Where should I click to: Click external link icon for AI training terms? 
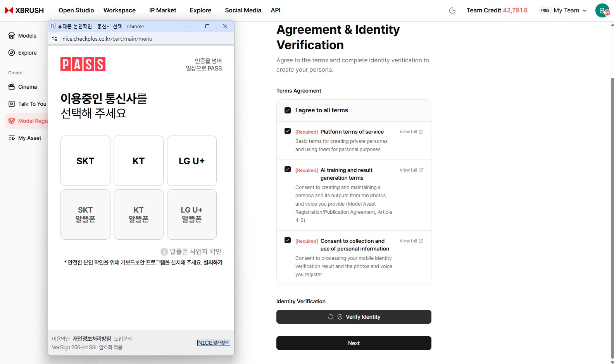point(421,170)
